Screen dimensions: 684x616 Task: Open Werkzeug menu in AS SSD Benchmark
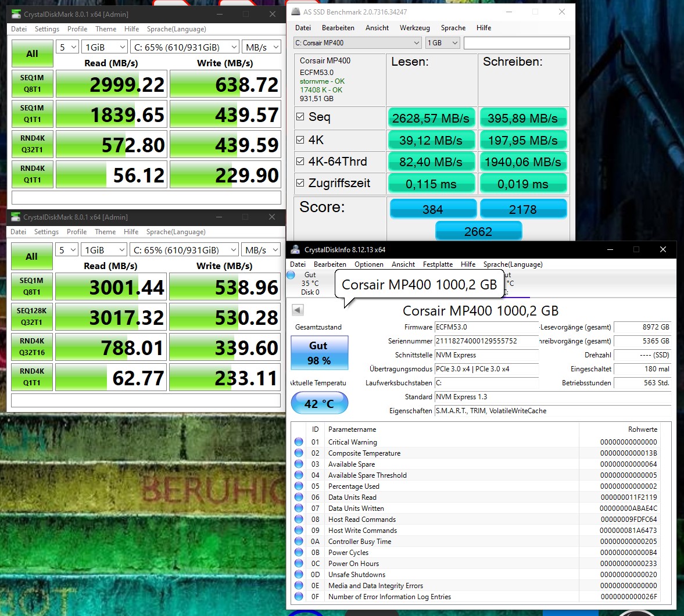coord(414,27)
